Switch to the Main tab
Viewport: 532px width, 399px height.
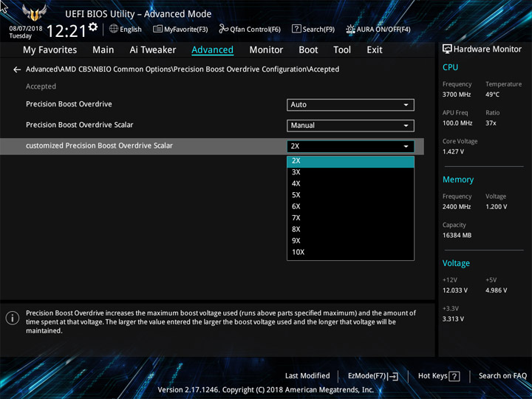point(103,50)
